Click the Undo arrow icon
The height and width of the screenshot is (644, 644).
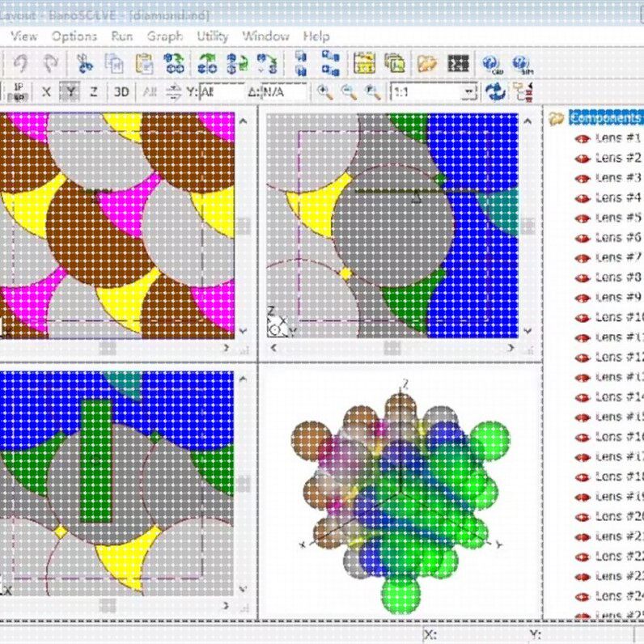(19, 64)
